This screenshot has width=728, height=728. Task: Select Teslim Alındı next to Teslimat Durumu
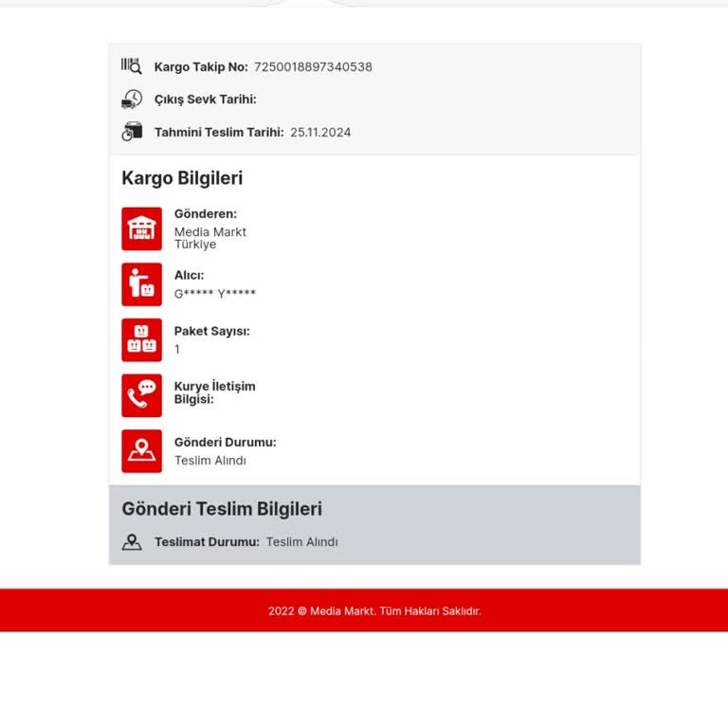[302, 542]
